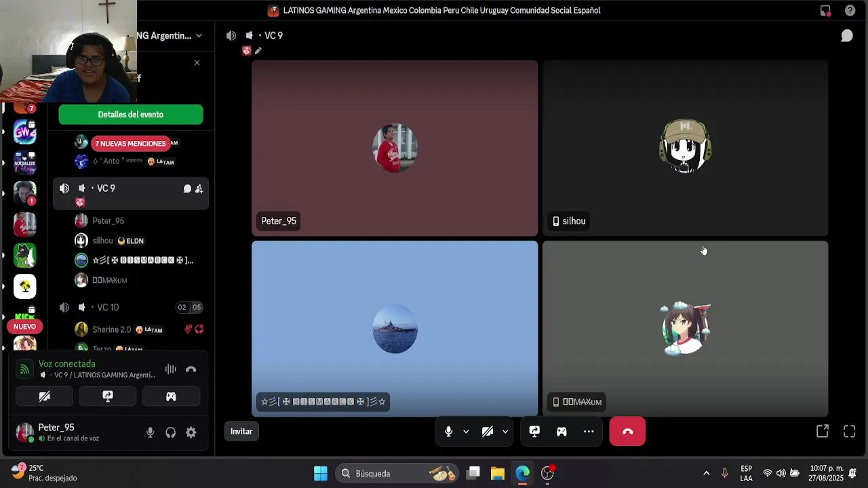Show hidden system tray icons chevron
Image resolution: width=868 pixels, height=488 pixels.
click(706, 473)
